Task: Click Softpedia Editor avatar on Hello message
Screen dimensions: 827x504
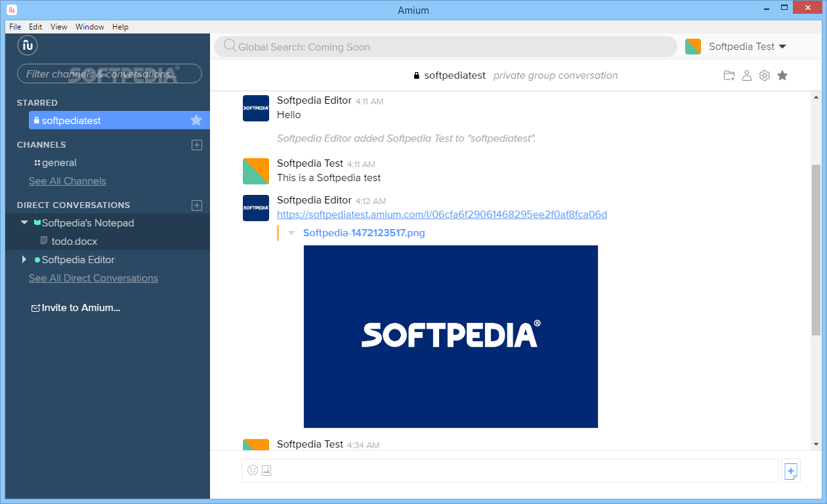Action: tap(256, 108)
